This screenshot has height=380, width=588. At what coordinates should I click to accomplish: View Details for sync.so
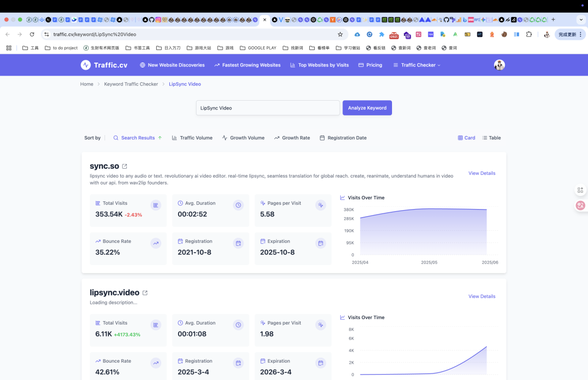[x=482, y=173]
